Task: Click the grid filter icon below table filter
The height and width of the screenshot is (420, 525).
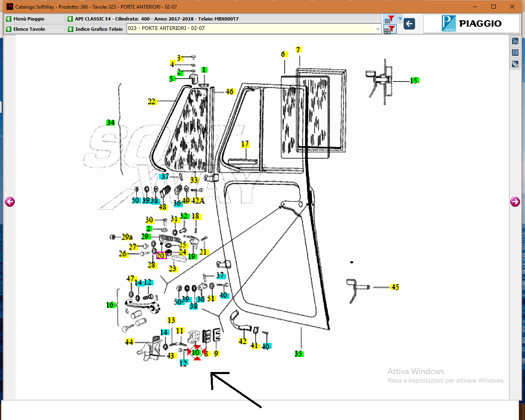Action: [x=390, y=30]
